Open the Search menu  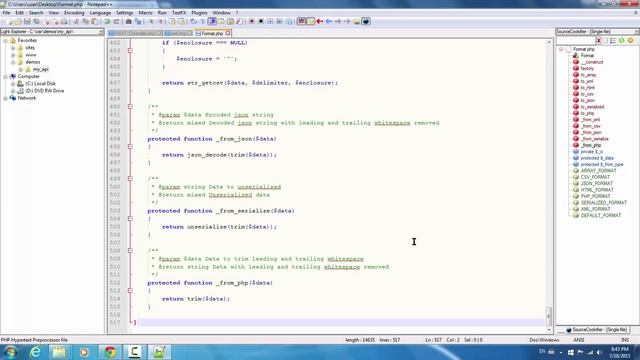pos(36,13)
